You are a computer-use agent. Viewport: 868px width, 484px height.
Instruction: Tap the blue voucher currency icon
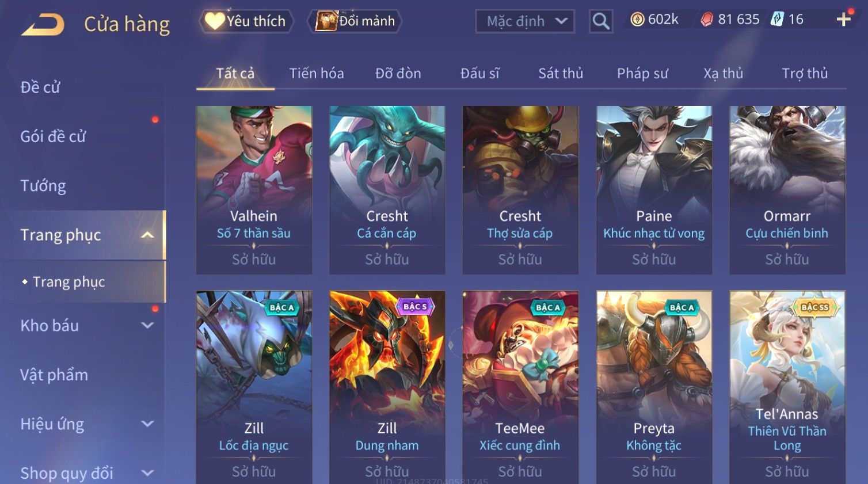point(778,19)
